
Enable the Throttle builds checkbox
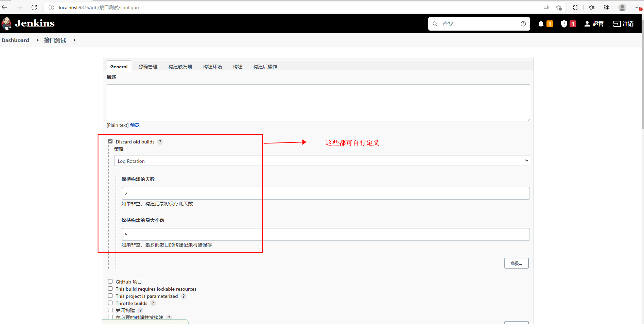coord(110,303)
